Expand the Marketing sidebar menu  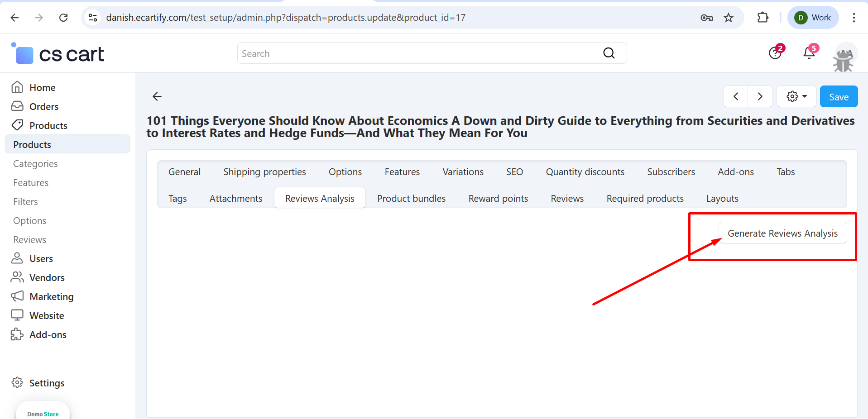(51, 296)
